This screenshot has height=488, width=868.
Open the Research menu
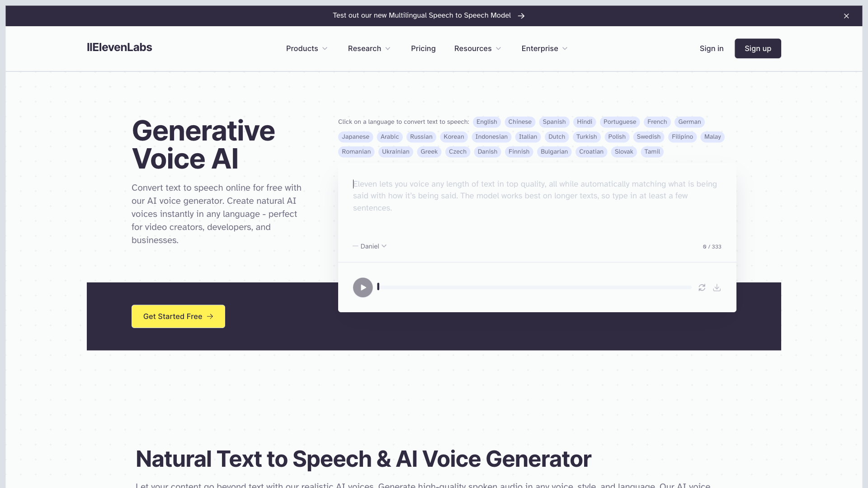(x=369, y=48)
